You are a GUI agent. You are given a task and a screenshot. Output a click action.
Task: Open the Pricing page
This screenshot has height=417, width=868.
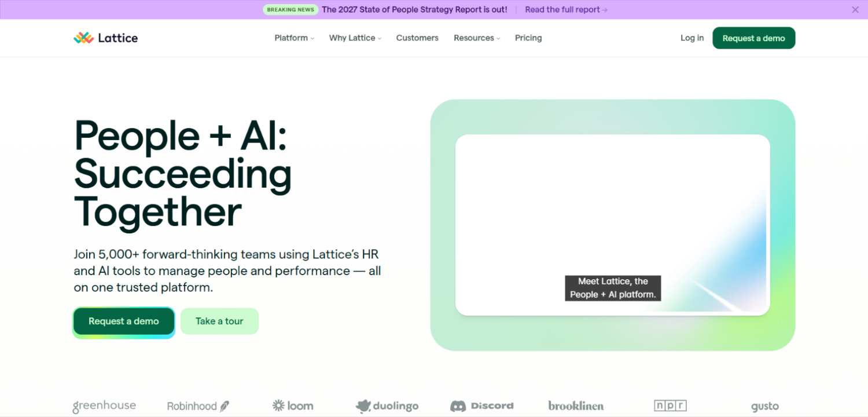click(x=528, y=38)
